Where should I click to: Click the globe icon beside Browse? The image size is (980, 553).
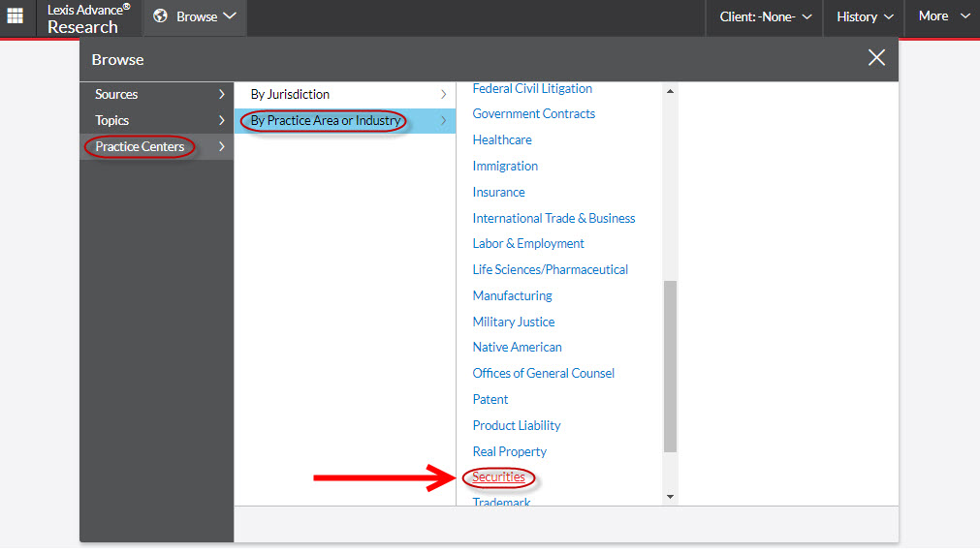coord(161,16)
